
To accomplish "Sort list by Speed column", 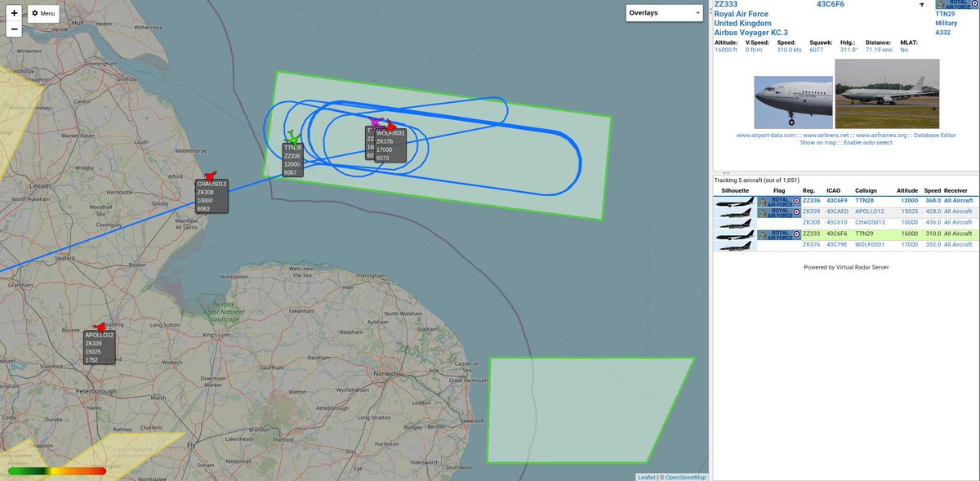I will [932, 190].
